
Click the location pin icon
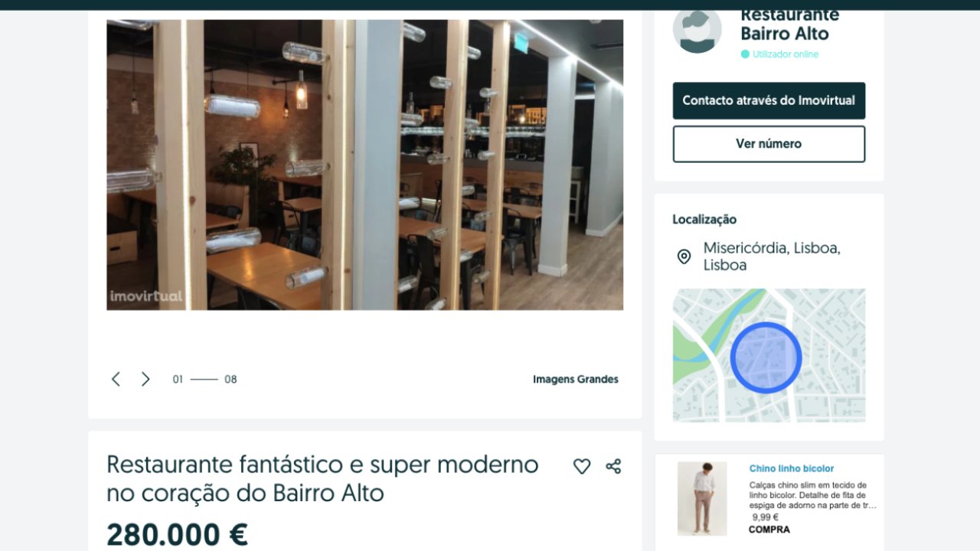[x=684, y=256]
